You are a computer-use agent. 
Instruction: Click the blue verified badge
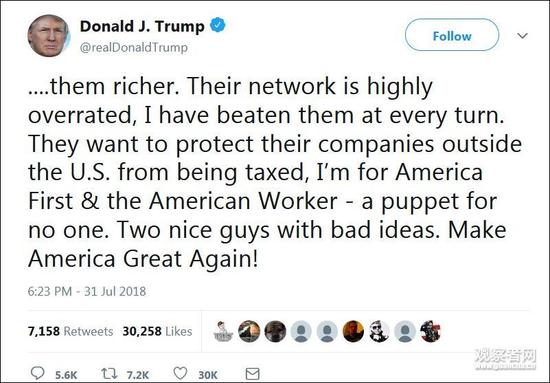click(218, 25)
